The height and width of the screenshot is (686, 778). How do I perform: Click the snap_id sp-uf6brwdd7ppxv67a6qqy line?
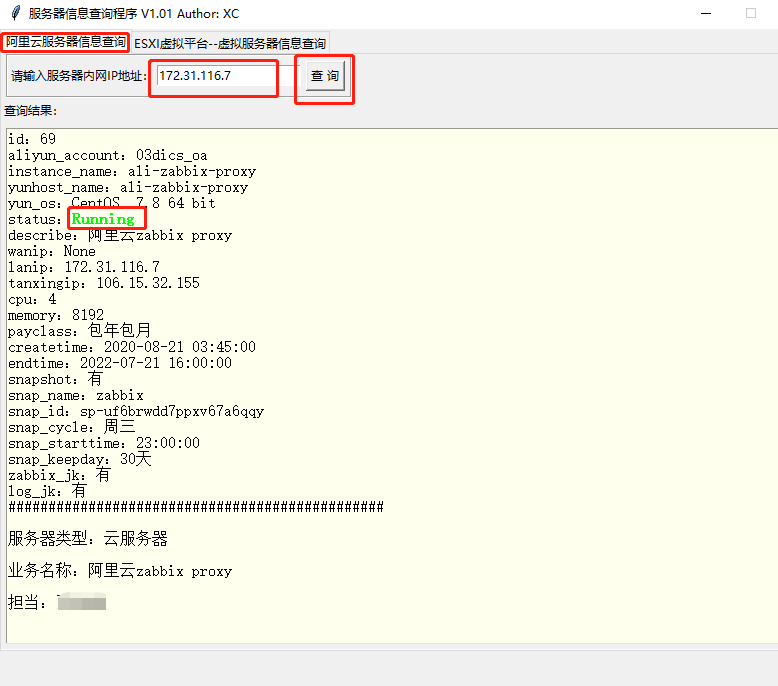point(136,411)
